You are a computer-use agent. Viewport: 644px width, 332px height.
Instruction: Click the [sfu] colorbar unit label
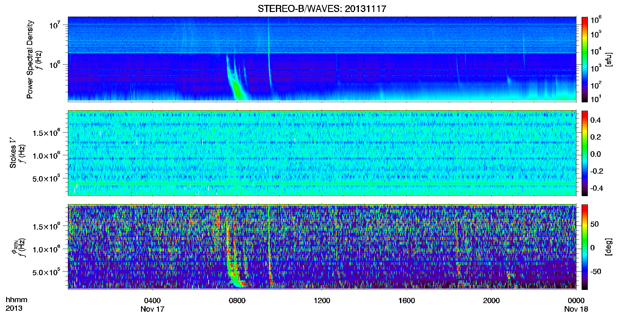609,59
